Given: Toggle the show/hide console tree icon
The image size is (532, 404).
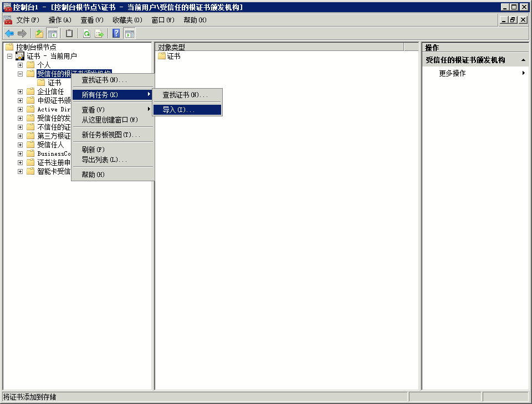Looking at the screenshot, I should coord(52,33).
